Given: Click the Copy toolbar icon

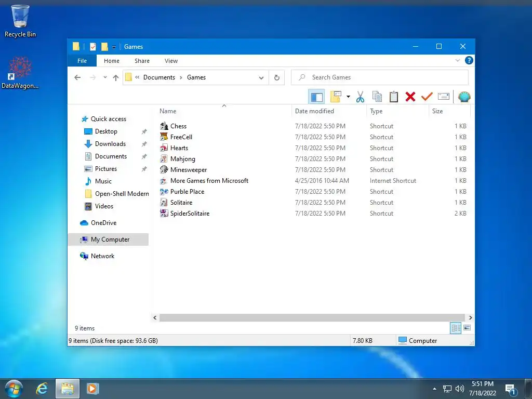Looking at the screenshot, I should click(377, 97).
